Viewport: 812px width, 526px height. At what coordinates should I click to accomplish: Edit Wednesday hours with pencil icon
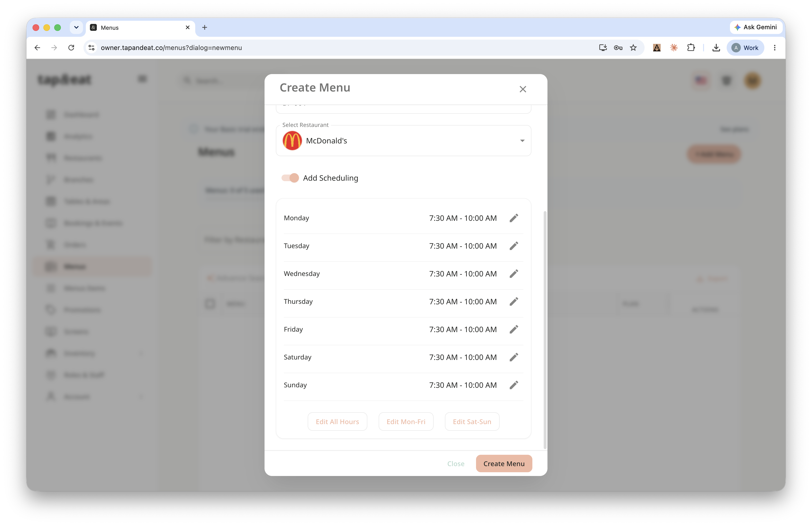point(514,274)
